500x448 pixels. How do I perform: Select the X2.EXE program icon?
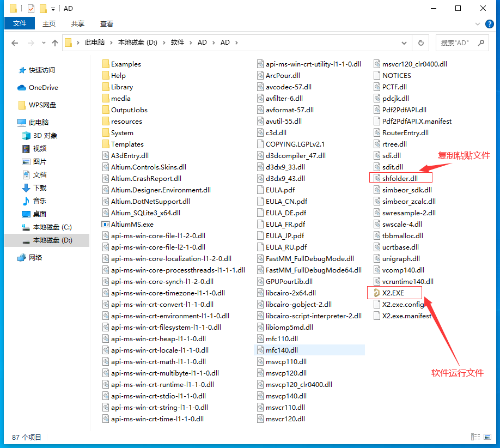377,293
